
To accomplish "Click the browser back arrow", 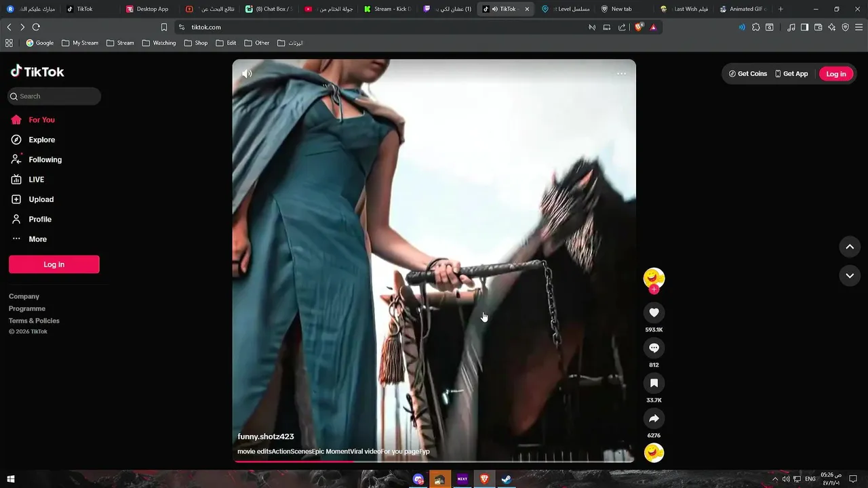I will 9,27.
